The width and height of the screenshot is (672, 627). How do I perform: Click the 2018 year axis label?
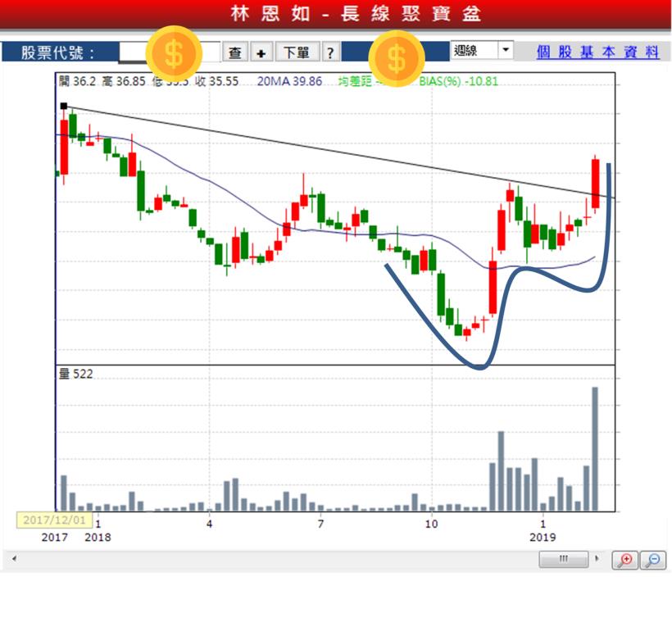tap(98, 537)
